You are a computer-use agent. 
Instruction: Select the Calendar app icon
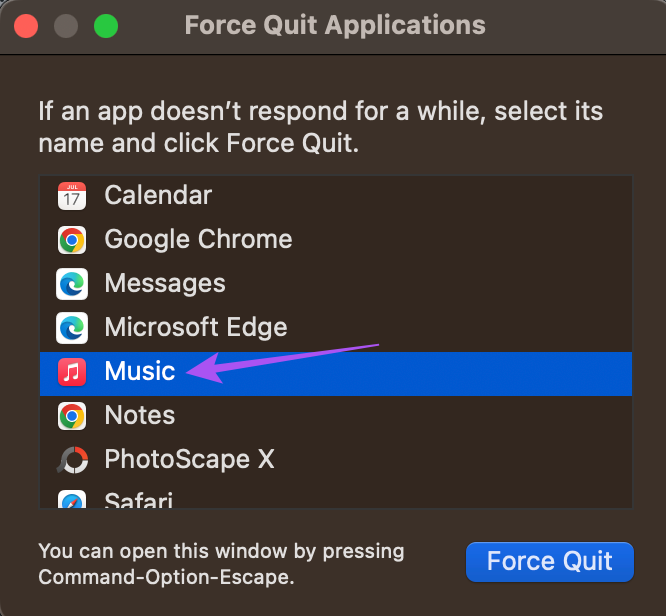pyautogui.click(x=72, y=196)
